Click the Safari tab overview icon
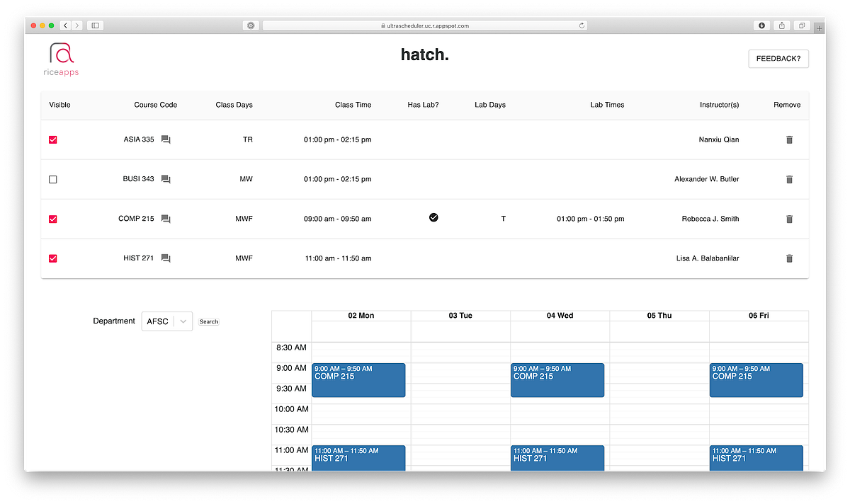Screen dimensions: 850x504 point(802,25)
